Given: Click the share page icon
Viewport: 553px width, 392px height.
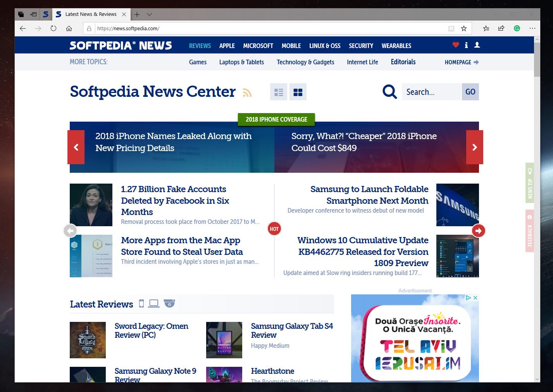Looking at the screenshot, I should pos(501,28).
